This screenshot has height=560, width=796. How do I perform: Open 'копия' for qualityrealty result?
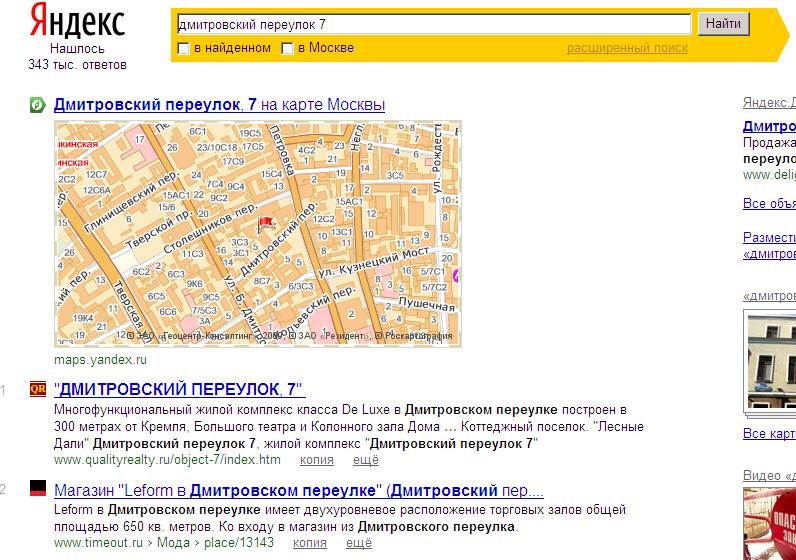pos(317,459)
